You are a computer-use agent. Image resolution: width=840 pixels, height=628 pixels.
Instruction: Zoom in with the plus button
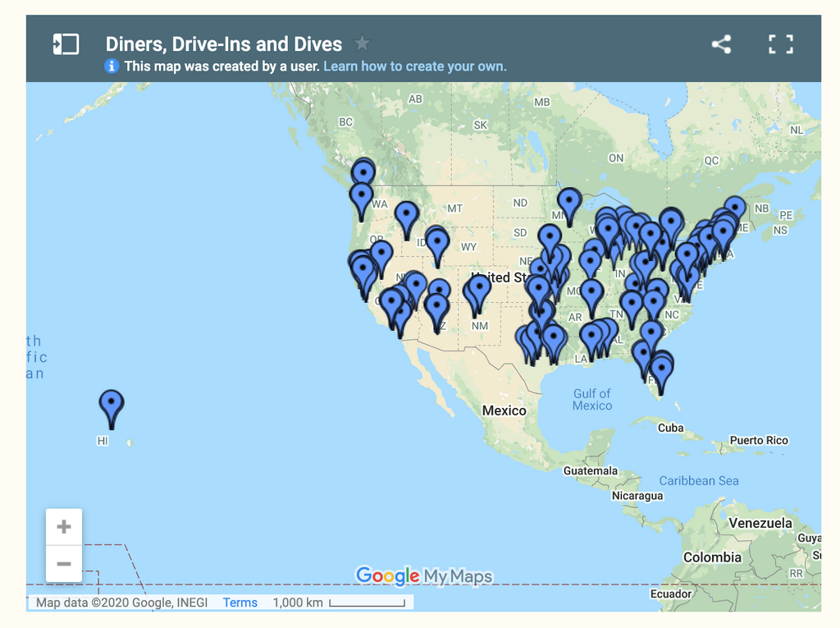[x=64, y=527]
